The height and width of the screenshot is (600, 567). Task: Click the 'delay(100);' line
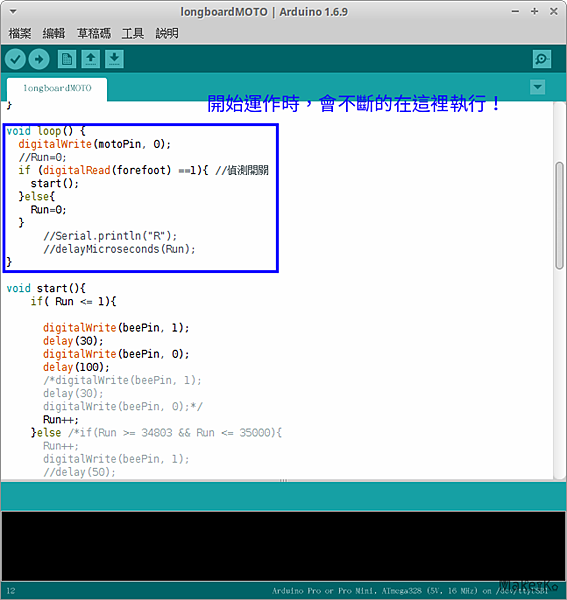click(76, 367)
